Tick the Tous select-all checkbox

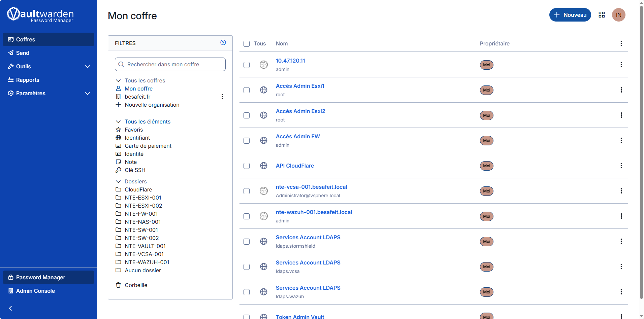pyautogui.click(x=247, y=44)
